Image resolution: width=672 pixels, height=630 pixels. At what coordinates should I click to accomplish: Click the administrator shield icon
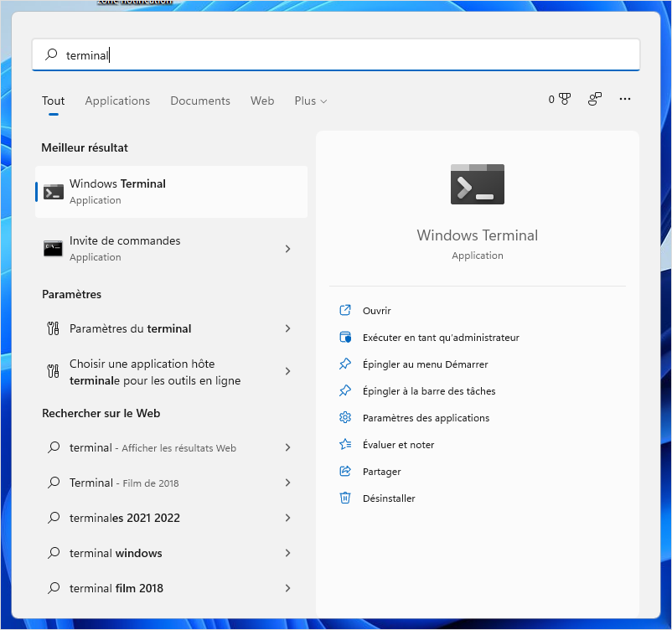(x=345, y=338)
